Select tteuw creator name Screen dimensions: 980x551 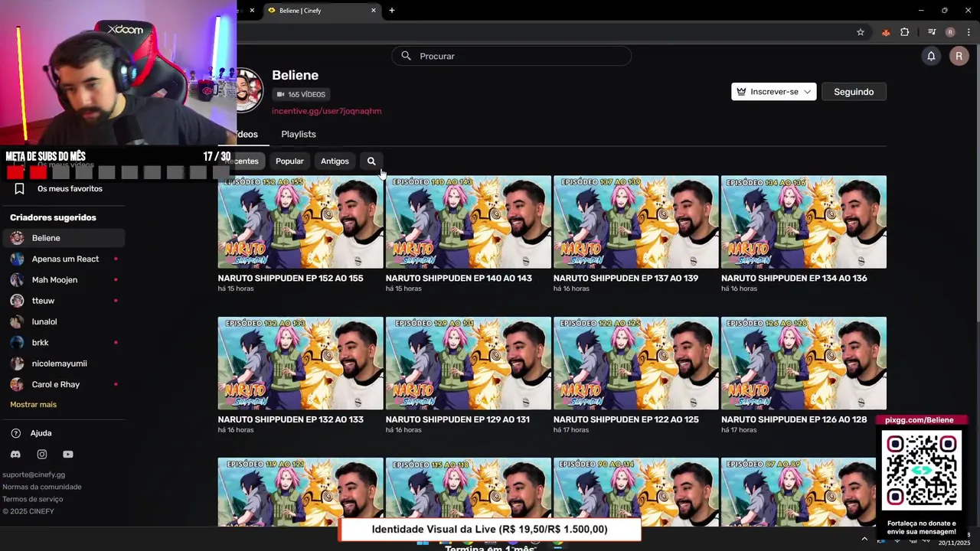[43, 301]
